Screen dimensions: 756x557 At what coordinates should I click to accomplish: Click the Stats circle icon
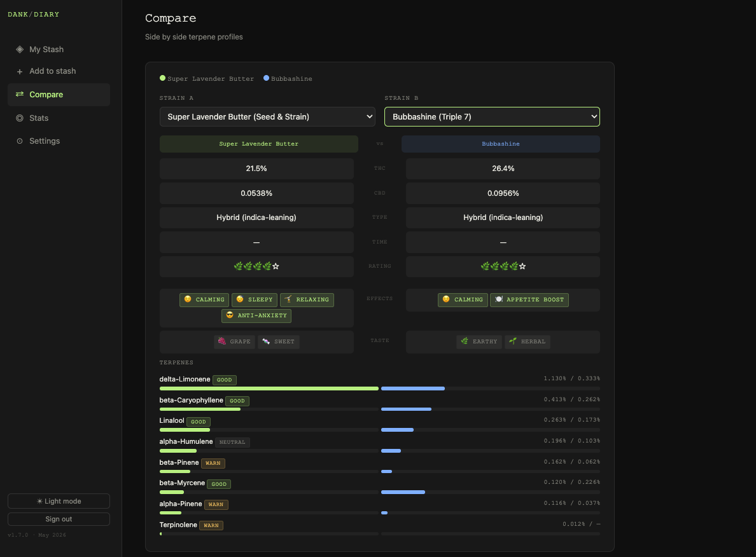pos(20,118)
